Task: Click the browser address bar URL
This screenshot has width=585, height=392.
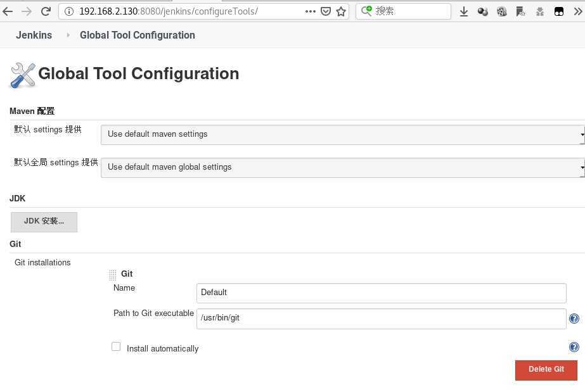Action: click(x=169, y=11)
